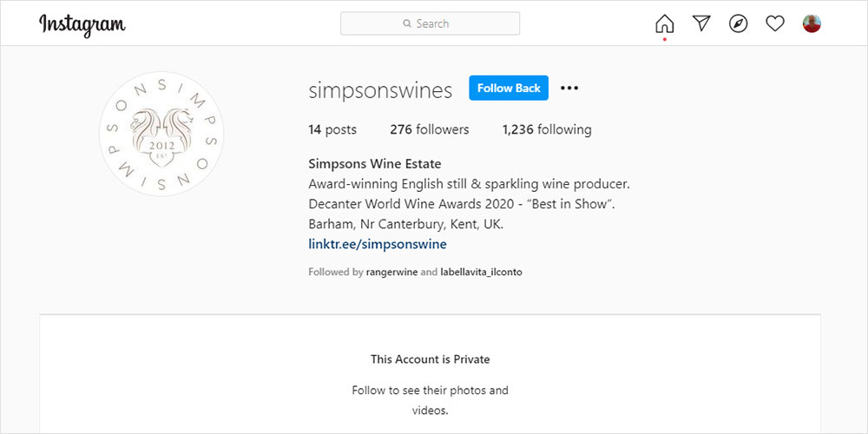Screen dimensions: 868x434
Task: Go to the Instagram home feed icon
Action: [664, 23]
